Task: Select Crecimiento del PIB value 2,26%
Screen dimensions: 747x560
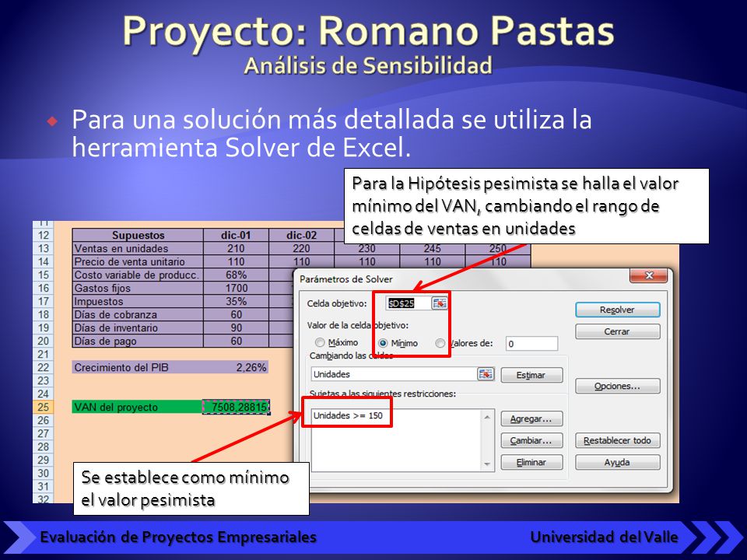Action: tap(237, 367)
